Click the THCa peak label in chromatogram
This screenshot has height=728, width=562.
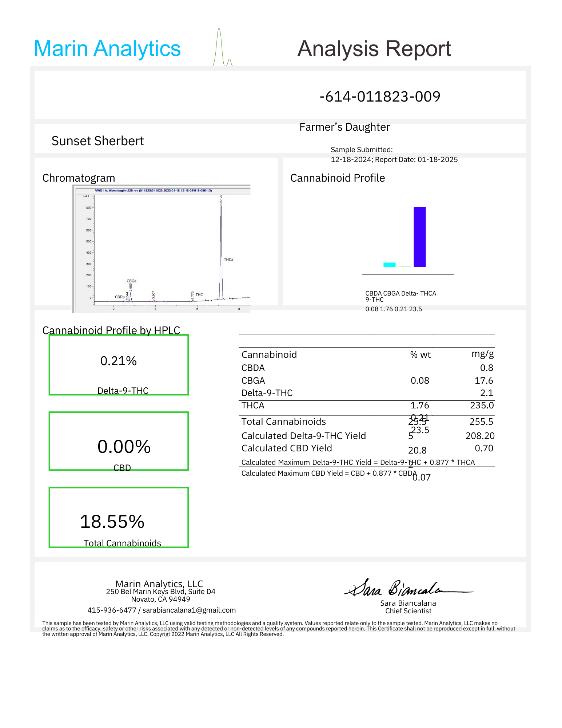(x=228, y=260)
